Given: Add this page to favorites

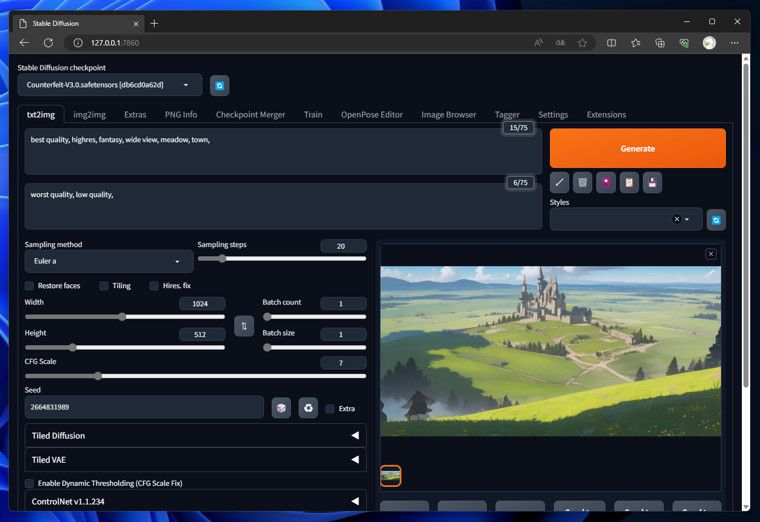Looking at the screenshot, I should (x=582, y=43).
